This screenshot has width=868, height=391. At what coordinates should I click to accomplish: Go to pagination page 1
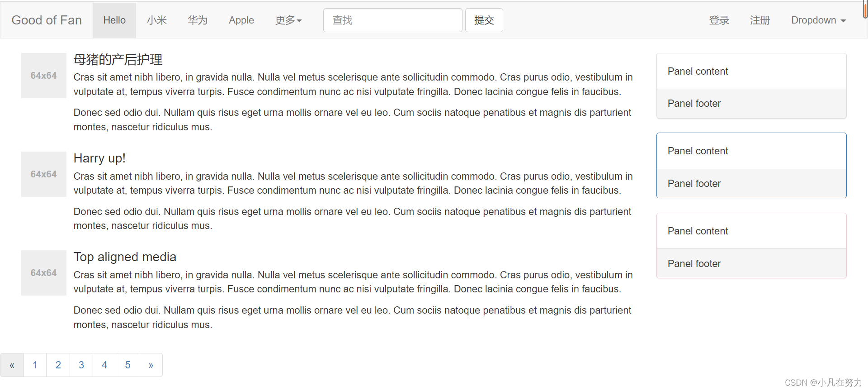pos(35,365)
